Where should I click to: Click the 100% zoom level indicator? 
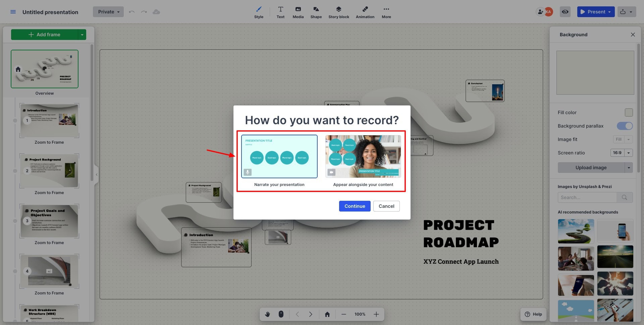point(360,314)
